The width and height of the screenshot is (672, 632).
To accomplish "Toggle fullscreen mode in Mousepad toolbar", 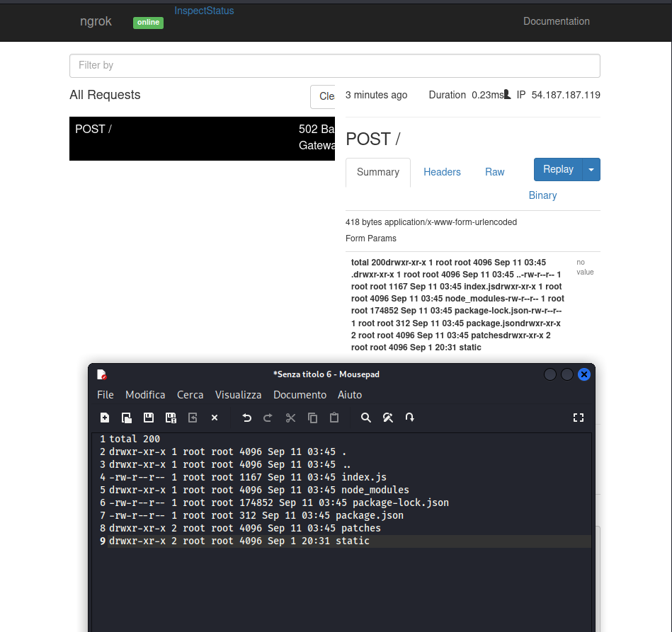I will click(578, 418).
